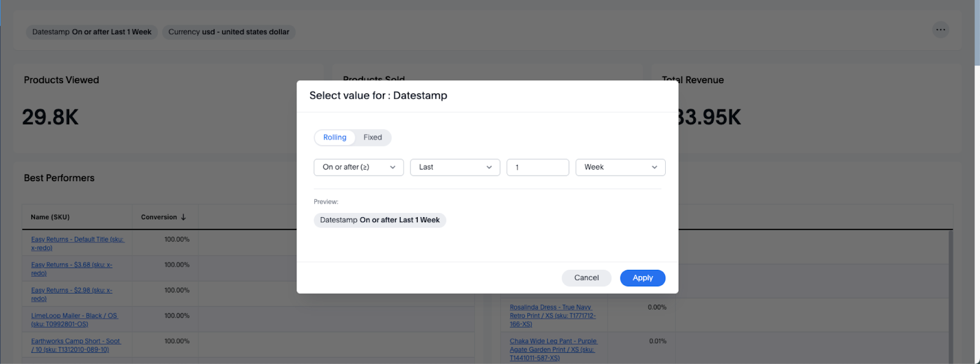
Task: Open the 'On or after (≥)' operator dropdown
Action: pyautogui.click(x=358, y=168)
